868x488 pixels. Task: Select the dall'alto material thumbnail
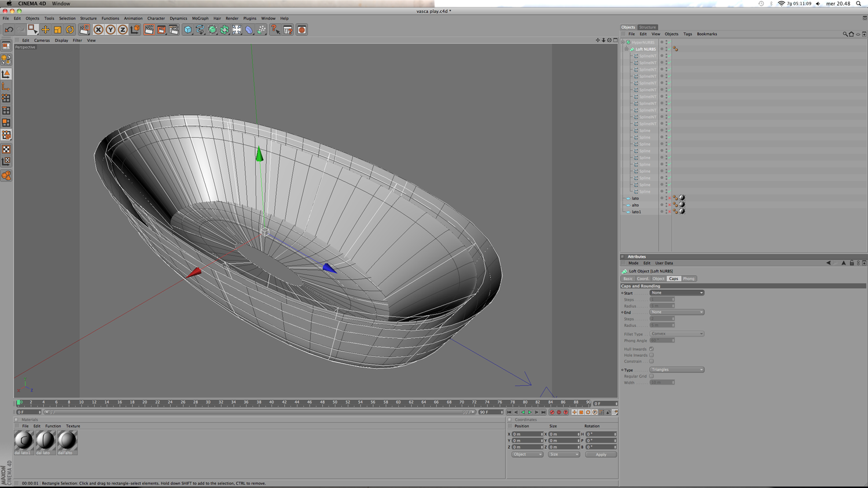point(67,441)
